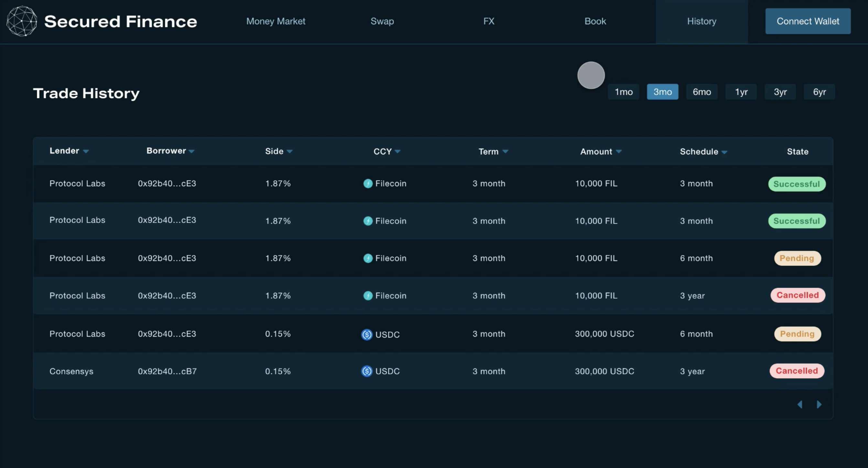Click the Connect Wallet button
Viewport: 868px width, 468px height.
(x=808, y=21)
